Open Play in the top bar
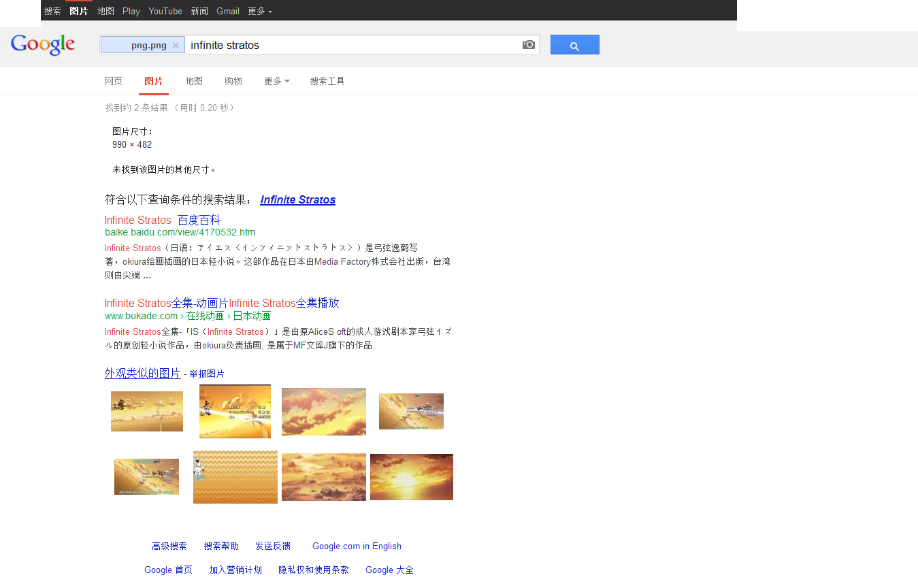 pos(131,11)
